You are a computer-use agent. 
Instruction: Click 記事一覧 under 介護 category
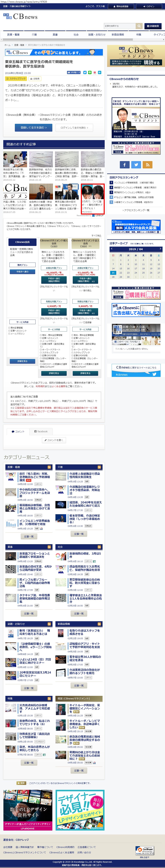(x=79, y=534)
